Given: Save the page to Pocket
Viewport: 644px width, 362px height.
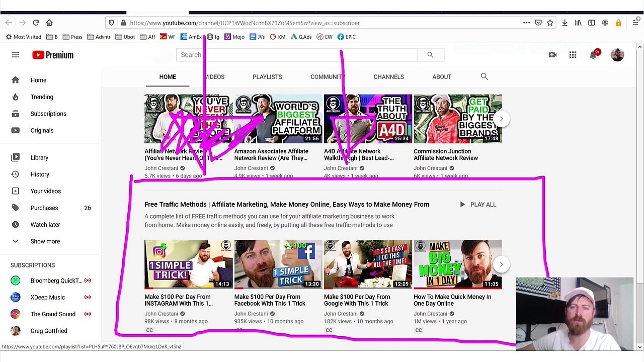Looking at the screenshot, I should coord(538,23).
